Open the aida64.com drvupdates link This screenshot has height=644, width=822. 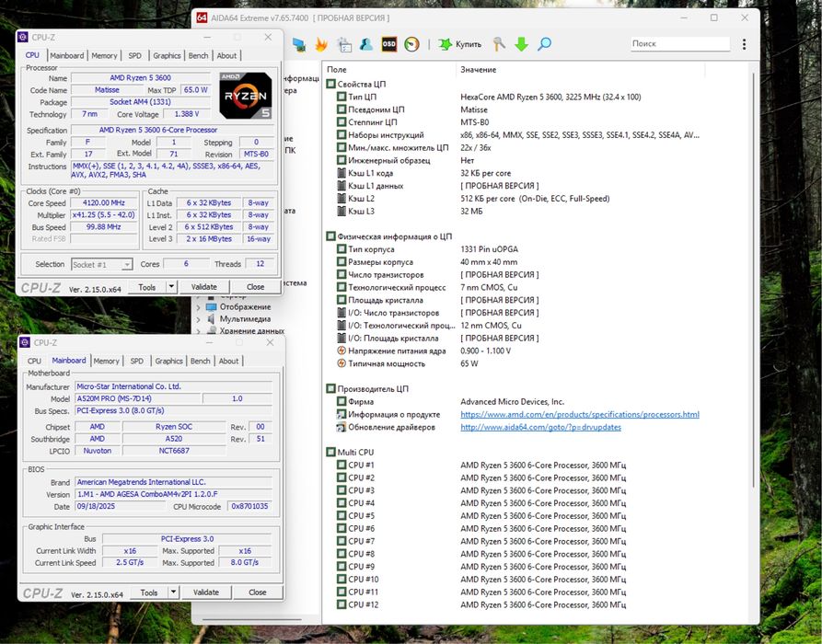[540, 427]
